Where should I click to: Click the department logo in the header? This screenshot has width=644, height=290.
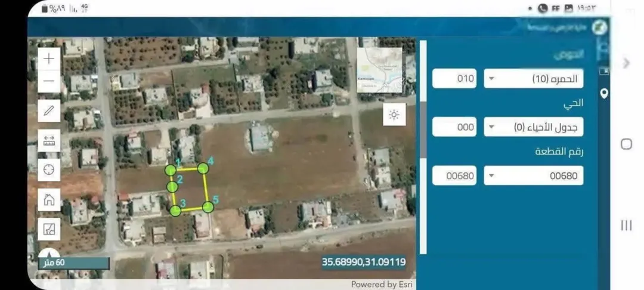tap(599, 27)
